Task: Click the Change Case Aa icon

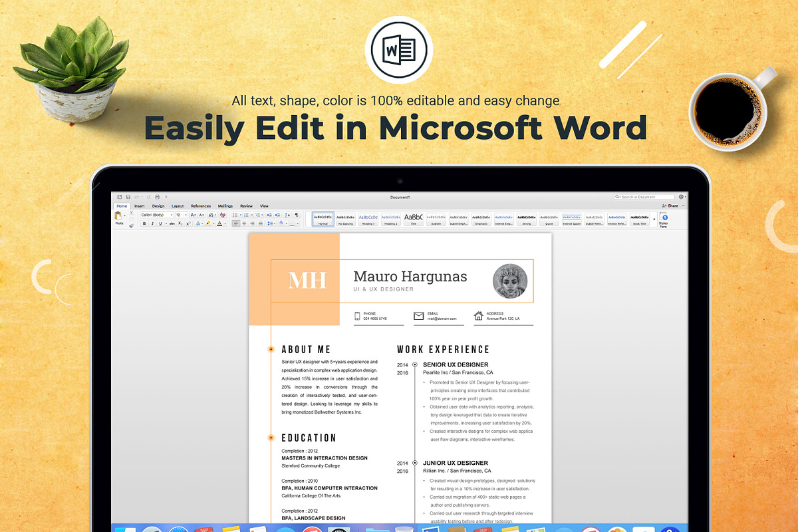Action: [211, 215]
